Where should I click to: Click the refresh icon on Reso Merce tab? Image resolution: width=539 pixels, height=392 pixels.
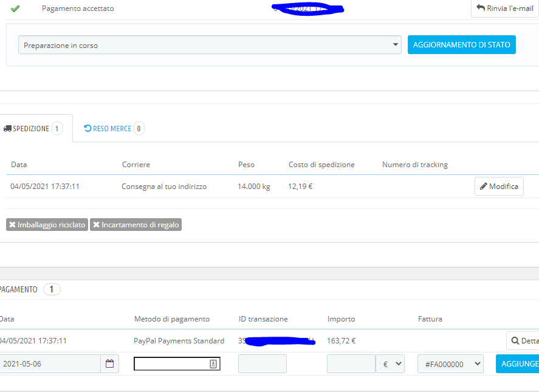(x=88, y=128)
